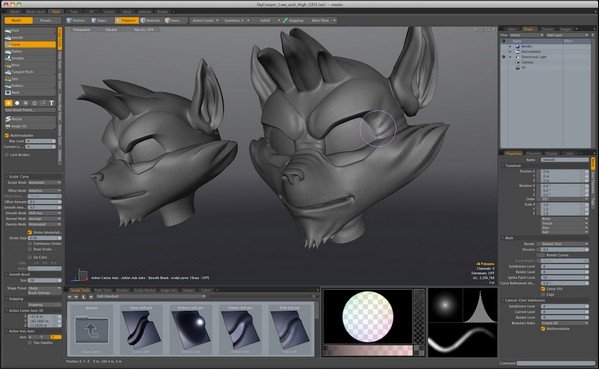Expand the Render item in tree
The image size is (599, 369).
pos(510,46)
